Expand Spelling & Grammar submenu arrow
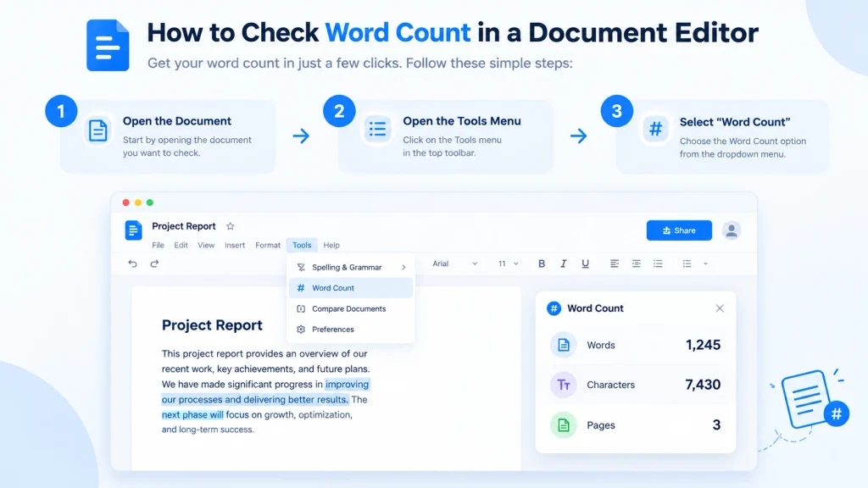The image size is (868, 488). [403, 267]
